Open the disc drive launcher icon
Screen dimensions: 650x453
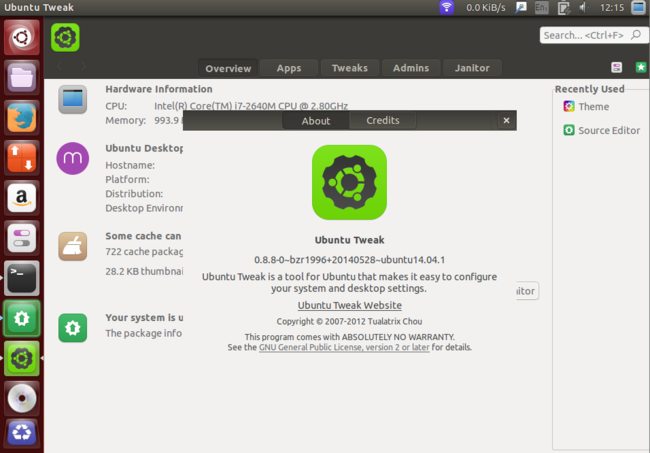(x=22, y=398)
